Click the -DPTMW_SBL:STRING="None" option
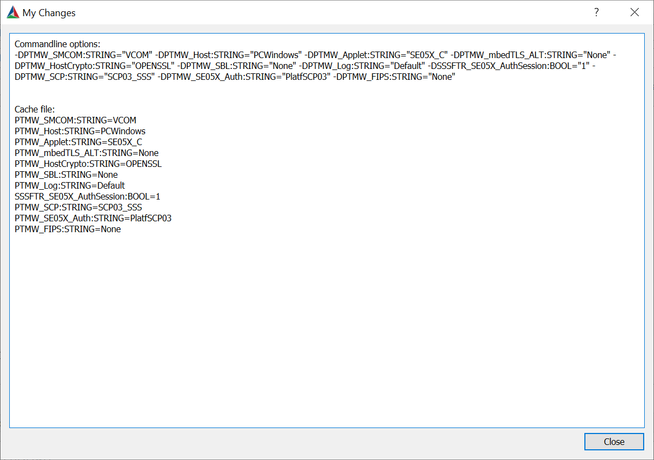The height and width of the screenshot is (460, 654). point(237,66)
